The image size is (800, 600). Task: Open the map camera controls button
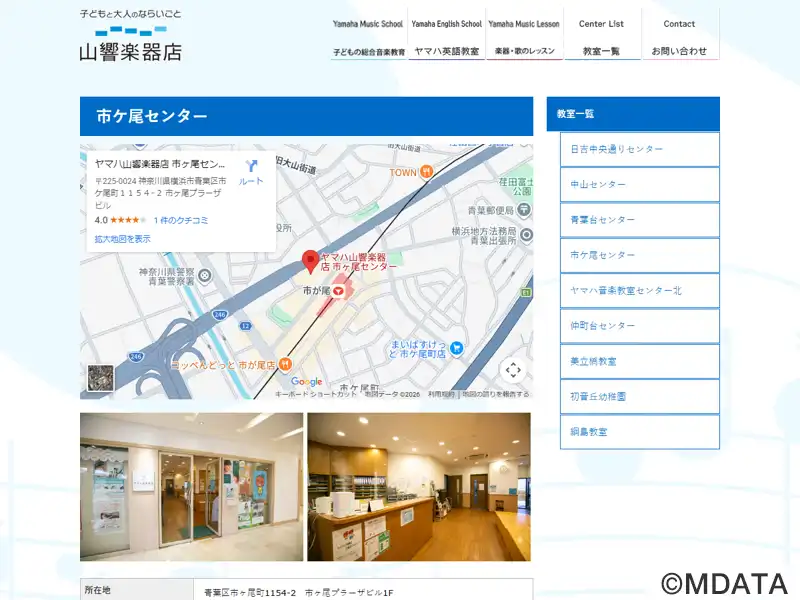pos(513,370)
